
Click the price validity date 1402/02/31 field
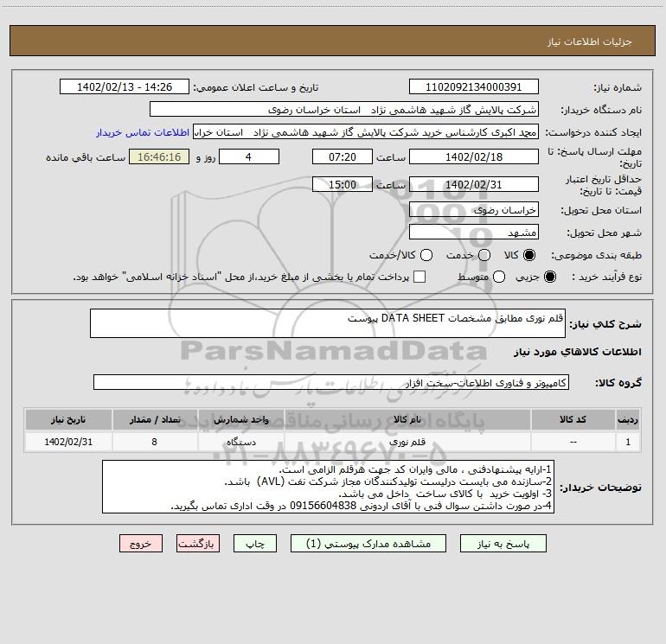point(474,184)
